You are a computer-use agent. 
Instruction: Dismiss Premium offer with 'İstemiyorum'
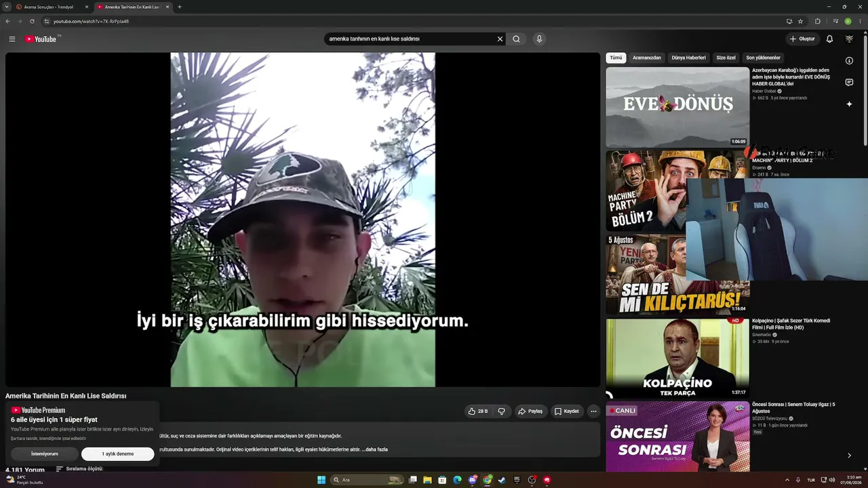[x=45, y=454]
